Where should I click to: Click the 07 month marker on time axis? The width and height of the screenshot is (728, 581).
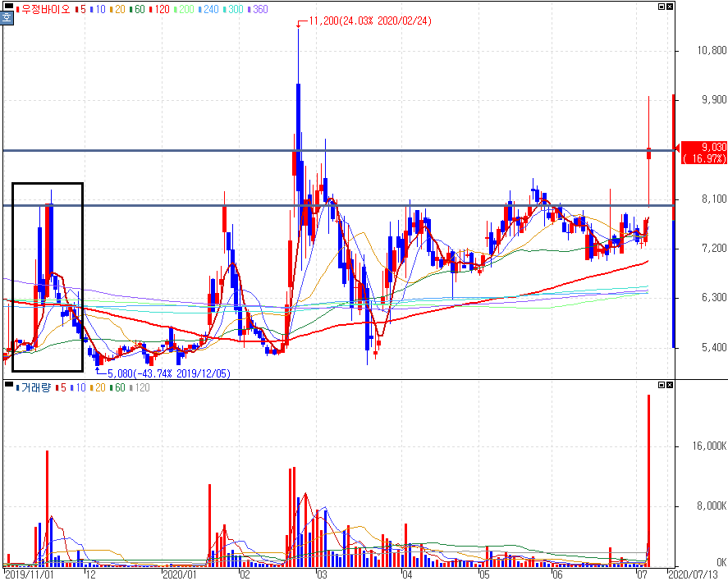pyautogui.click(x=642, y=574)
